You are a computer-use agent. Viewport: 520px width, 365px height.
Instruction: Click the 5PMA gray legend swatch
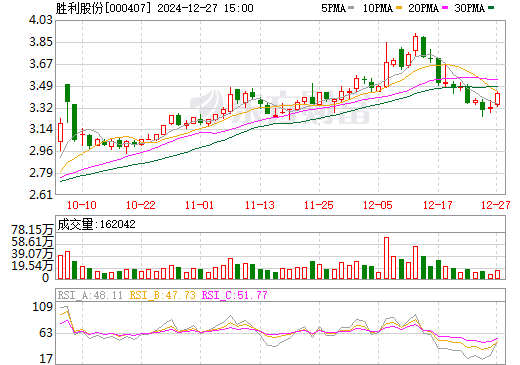coord(350,8)
